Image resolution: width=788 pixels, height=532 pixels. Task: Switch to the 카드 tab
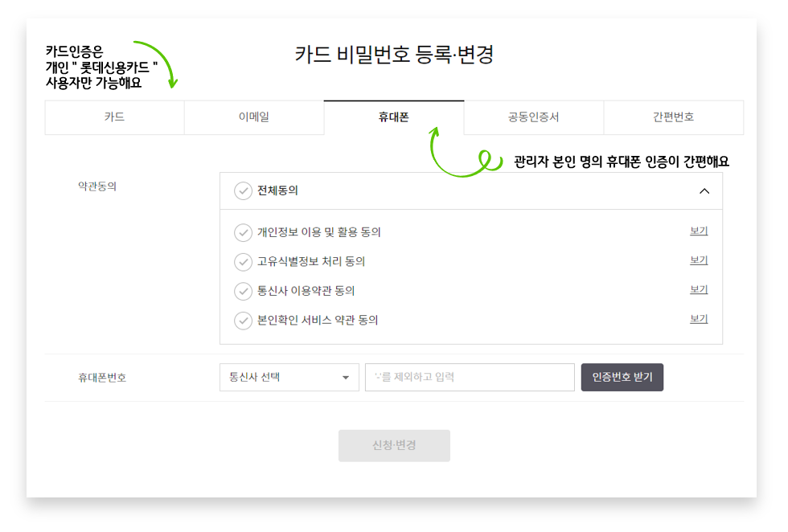pos(114,117)
